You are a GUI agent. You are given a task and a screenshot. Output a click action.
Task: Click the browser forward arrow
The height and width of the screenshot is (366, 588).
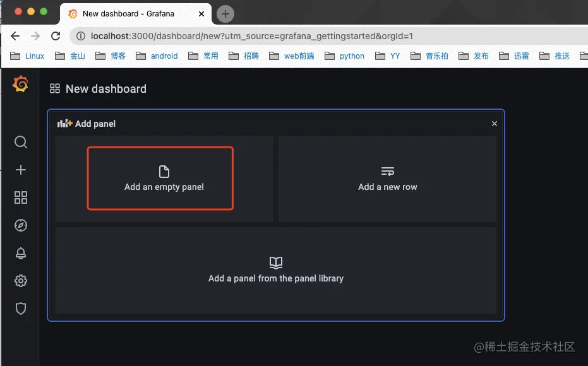[x=35, y=36]
